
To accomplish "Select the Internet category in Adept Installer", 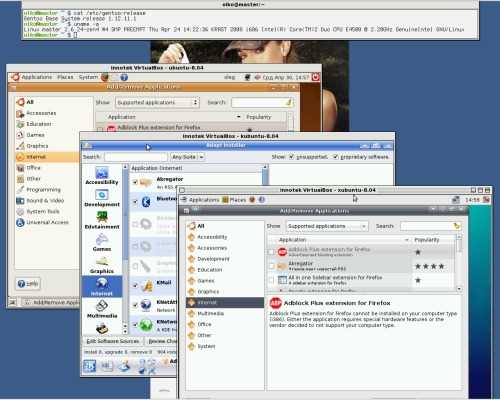I will point(102,286).
